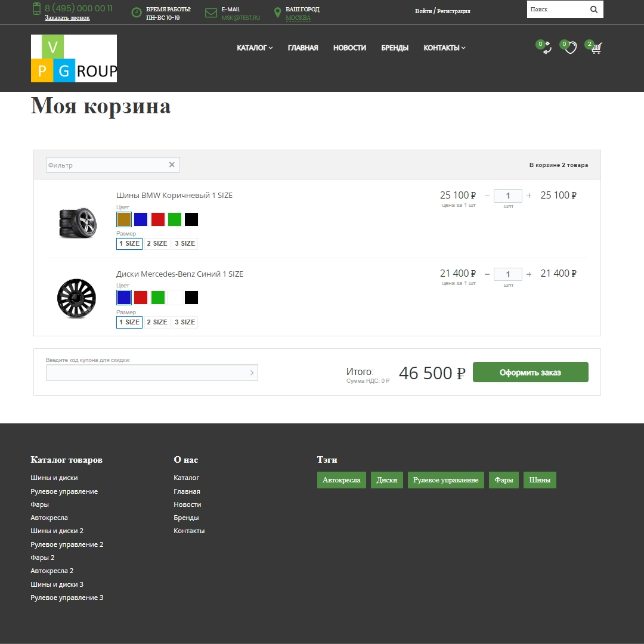Open the shopping cart icon

pyautogui.click(x=596, y=48)
